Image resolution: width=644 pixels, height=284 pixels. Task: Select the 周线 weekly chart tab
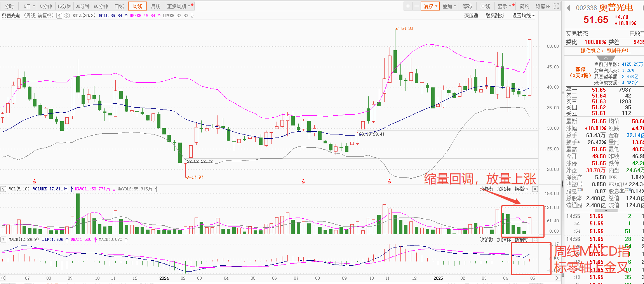138,6
